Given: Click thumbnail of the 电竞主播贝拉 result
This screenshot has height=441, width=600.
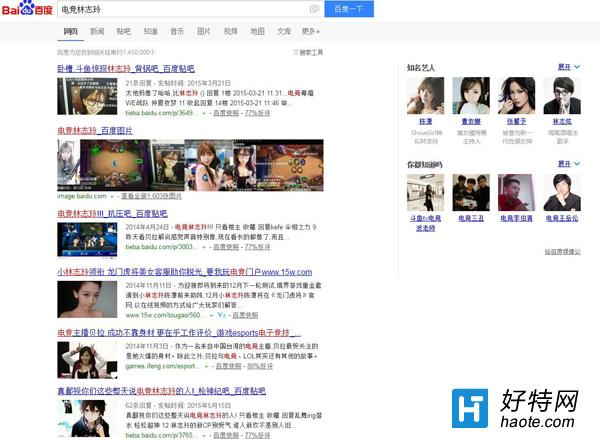Looking at the screenshot, I should pos(87,360).
